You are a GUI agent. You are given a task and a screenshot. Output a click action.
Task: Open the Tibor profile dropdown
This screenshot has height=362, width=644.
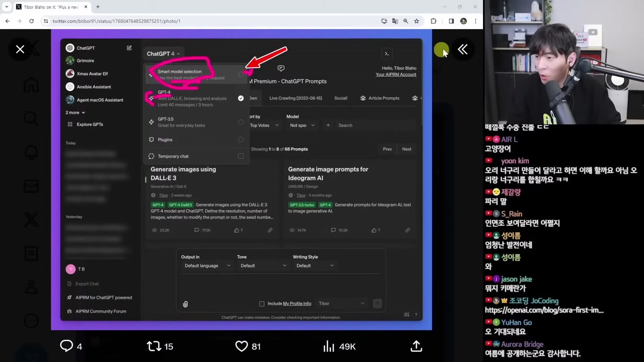[341, 304]
